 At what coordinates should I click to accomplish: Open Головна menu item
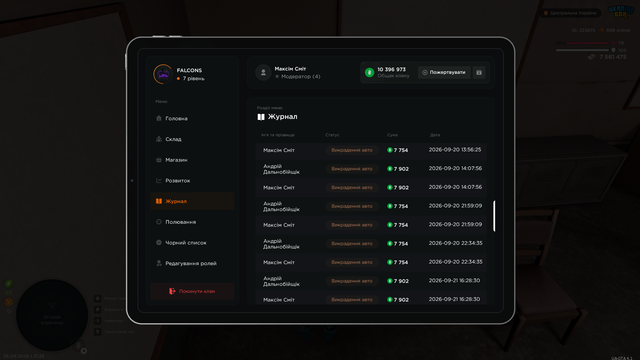[192, 118]
